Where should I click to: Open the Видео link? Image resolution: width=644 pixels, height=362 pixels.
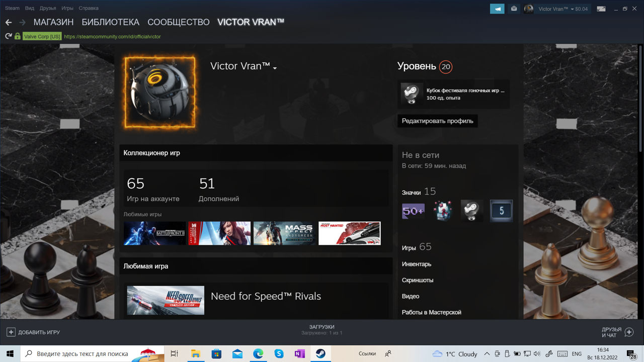point(411,296)
